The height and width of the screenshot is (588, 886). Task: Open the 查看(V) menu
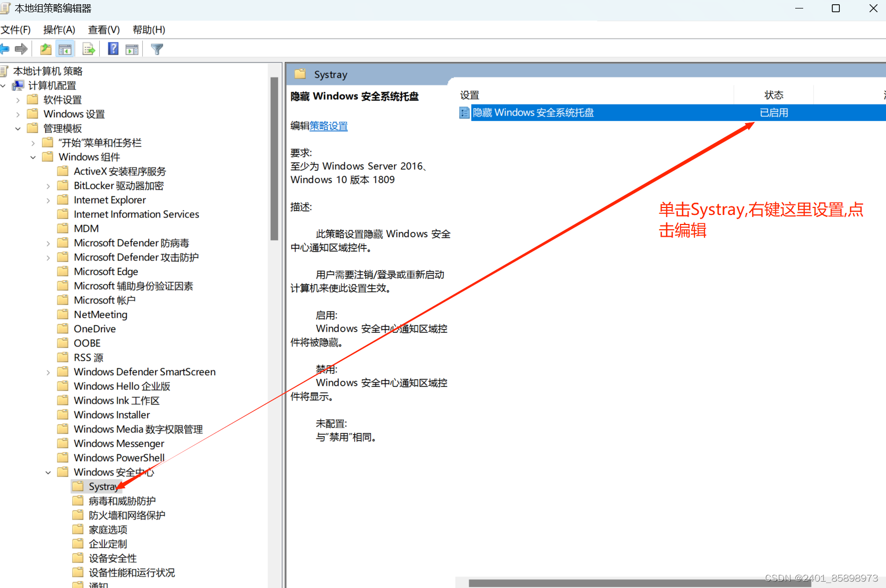tap(104, 30)
